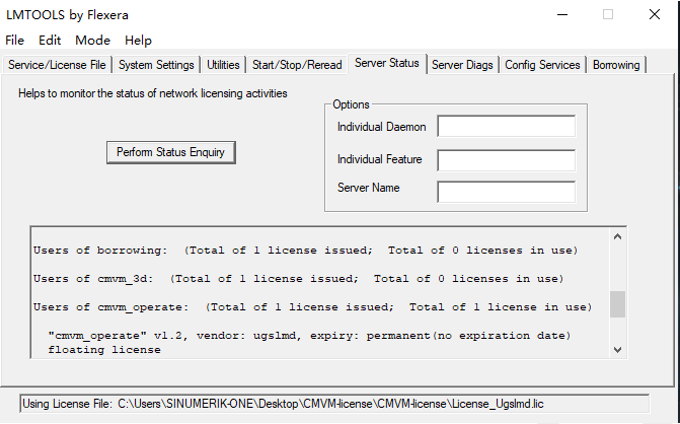Click the Individual Feature label
This screenshot has width=680, height=424.
pos(379,160)
